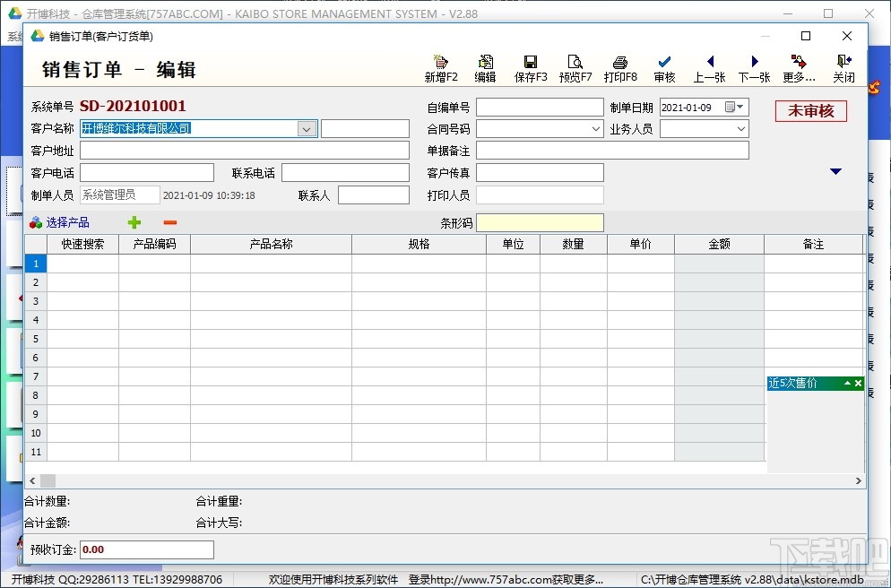This screenshot has width=891, height=588.
Task: Click 选择产品 to pick products
Action: (x=60, y=222)
